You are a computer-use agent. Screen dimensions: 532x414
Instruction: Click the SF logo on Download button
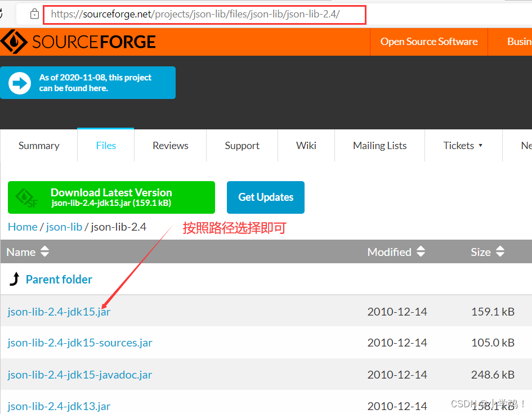point(27,198)
